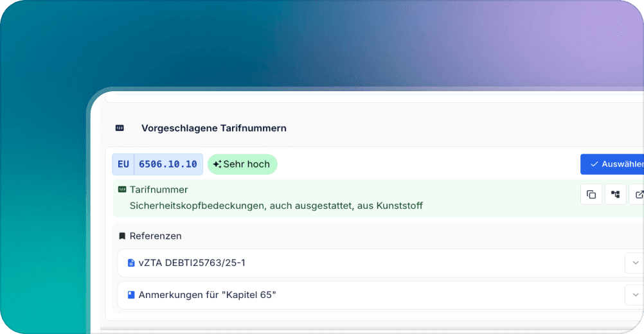Click the Vorgeschlagene Tarifnummern heading

214,128
